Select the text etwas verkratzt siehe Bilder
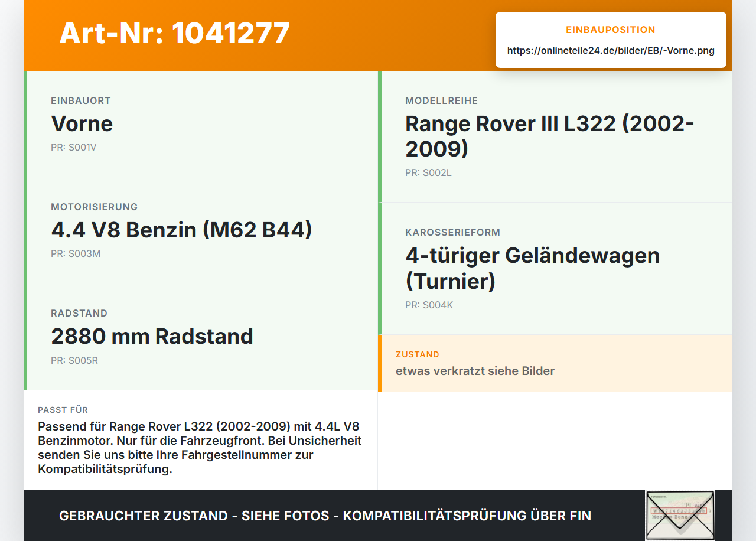 coord(475,371)
